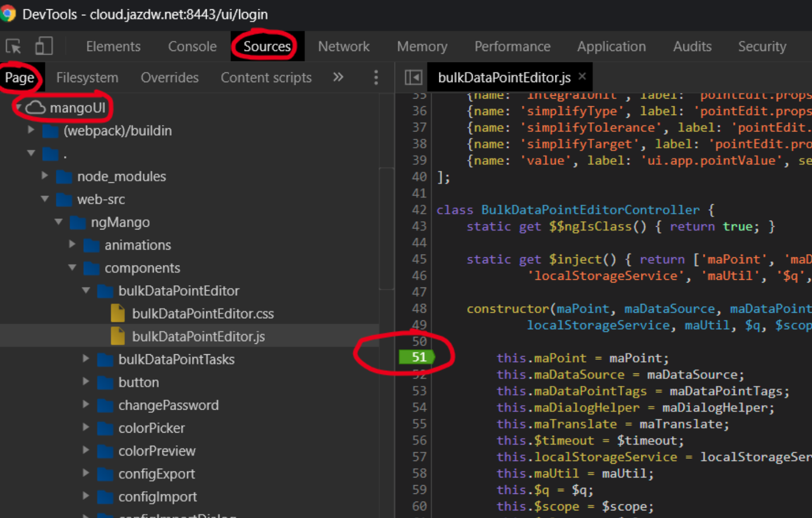The image size is (812, 518).
Task: Open bulkDataPointEditor.js in the file tree
Action: coord(198,337)
